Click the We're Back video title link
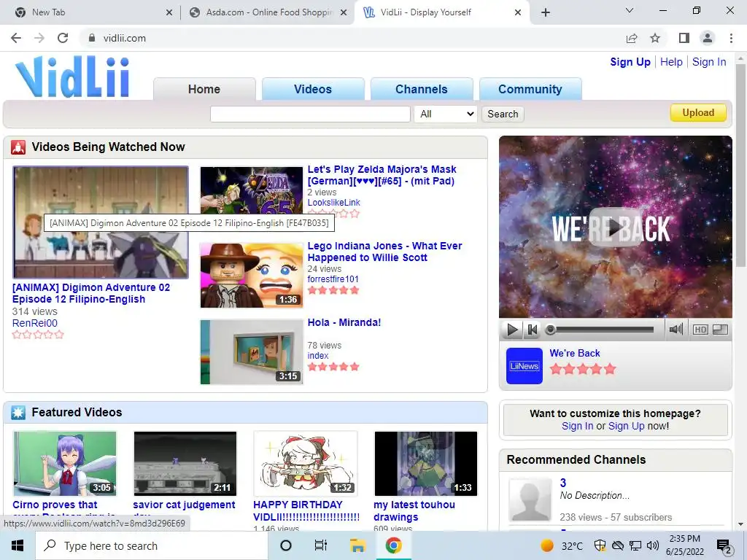 [575, 354]
